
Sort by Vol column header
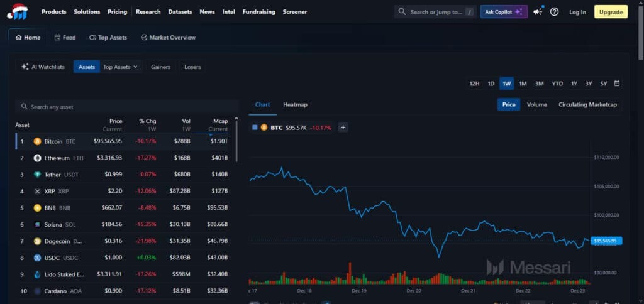pyautogui.click(x=186, y=125)
